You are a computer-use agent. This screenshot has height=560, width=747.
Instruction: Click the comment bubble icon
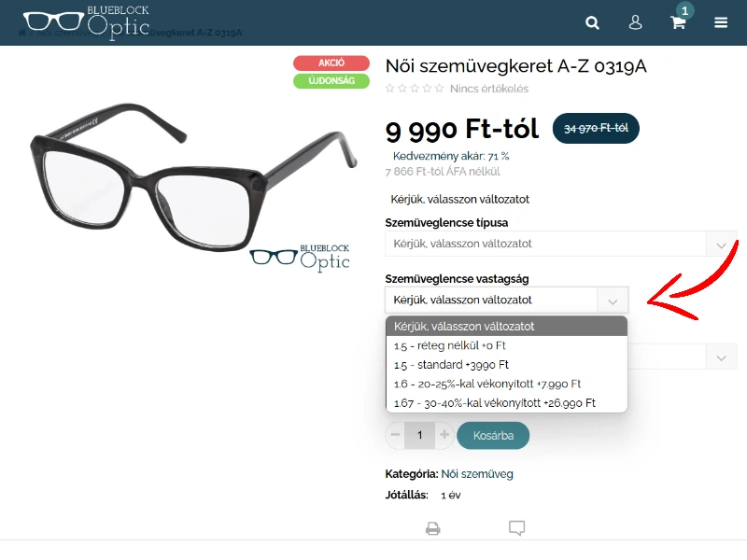click(517, 527)
